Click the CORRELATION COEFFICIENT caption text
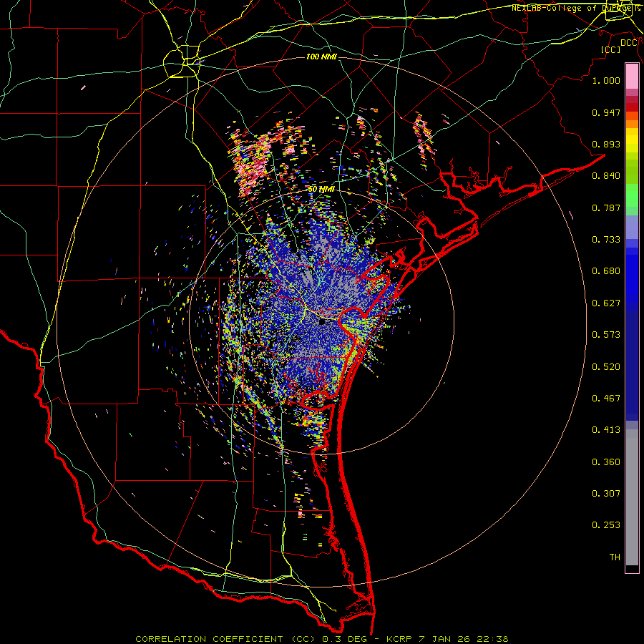This screenshot has height=644, width=644. (209, 639)
